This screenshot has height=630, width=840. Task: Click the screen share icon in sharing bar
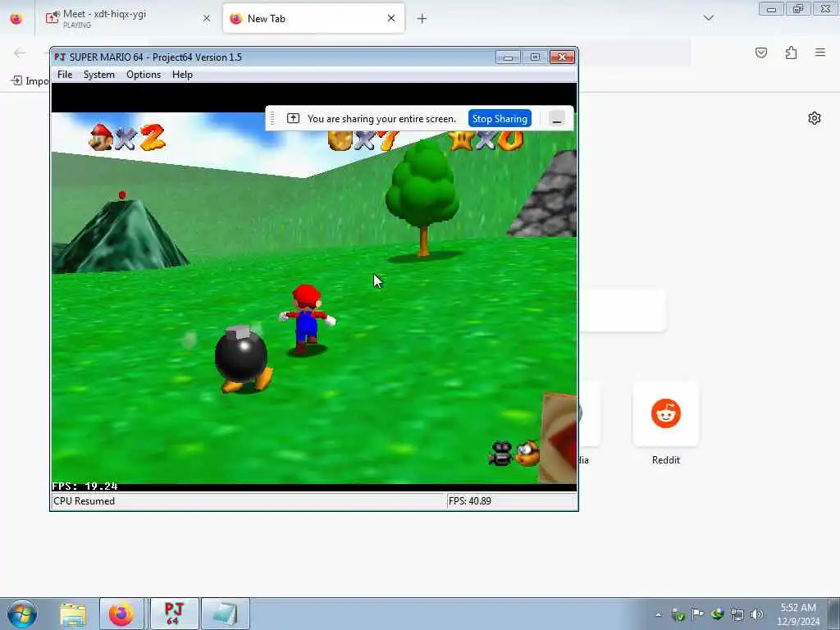(293, 118)
